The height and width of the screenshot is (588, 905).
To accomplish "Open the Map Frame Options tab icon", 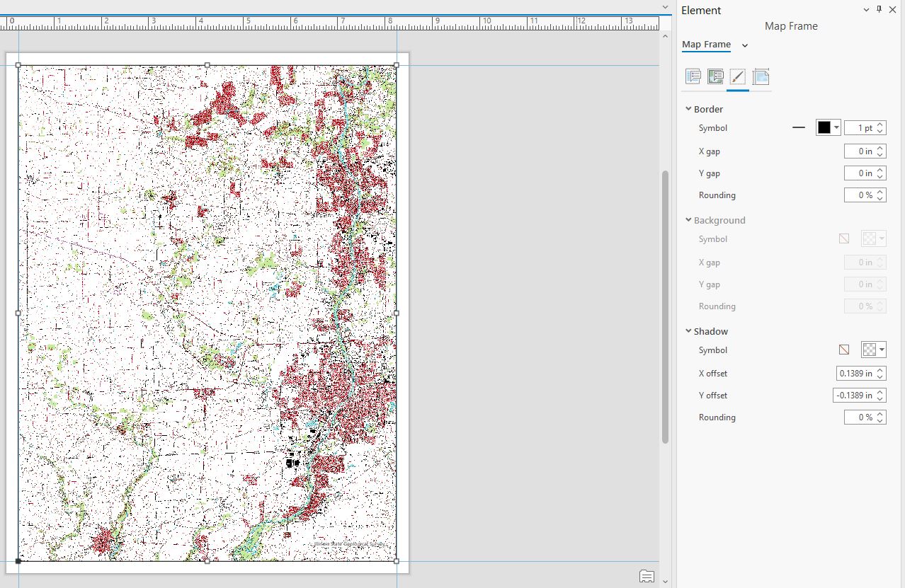I will click(x=693, y=76).
